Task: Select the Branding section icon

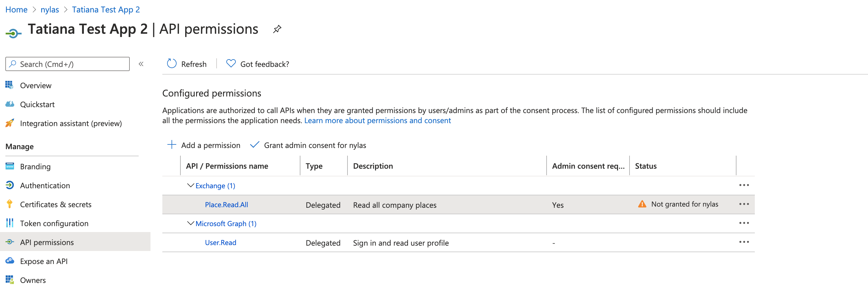Action: (9, 166)
